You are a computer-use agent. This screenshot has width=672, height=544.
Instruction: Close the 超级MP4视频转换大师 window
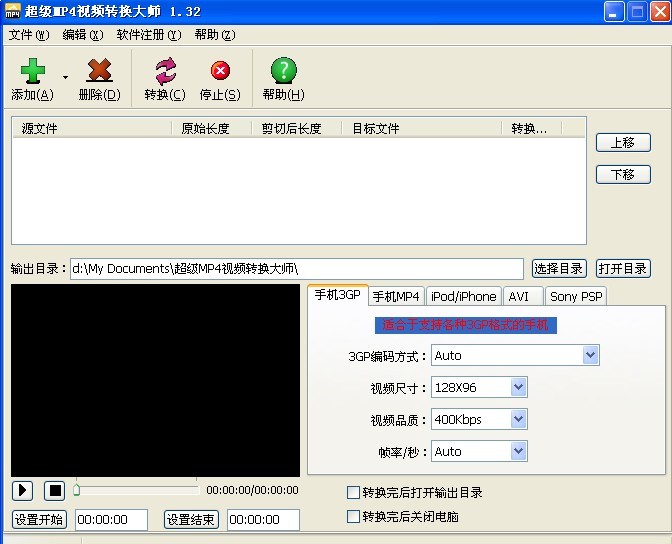tap(660, 12)
